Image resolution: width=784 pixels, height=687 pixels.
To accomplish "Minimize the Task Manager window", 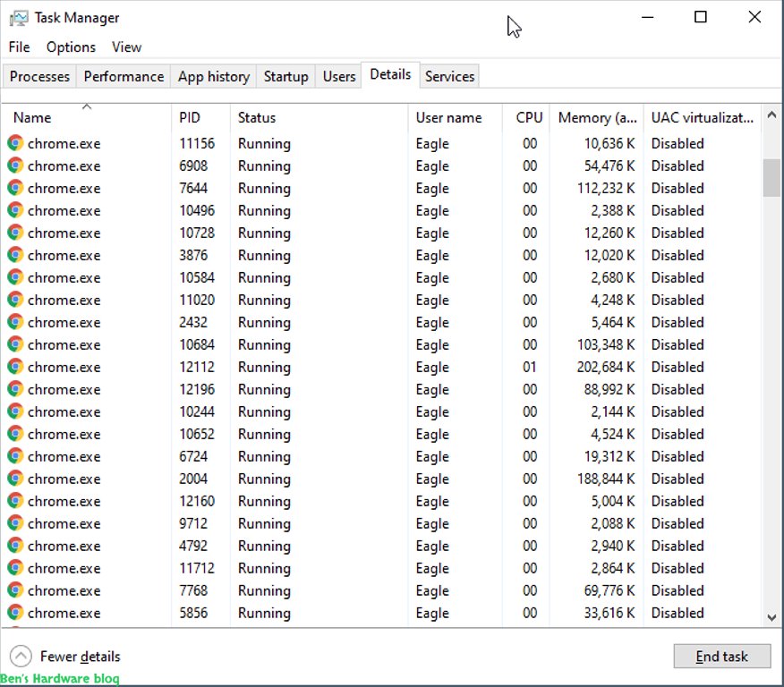I will [647, 17].
